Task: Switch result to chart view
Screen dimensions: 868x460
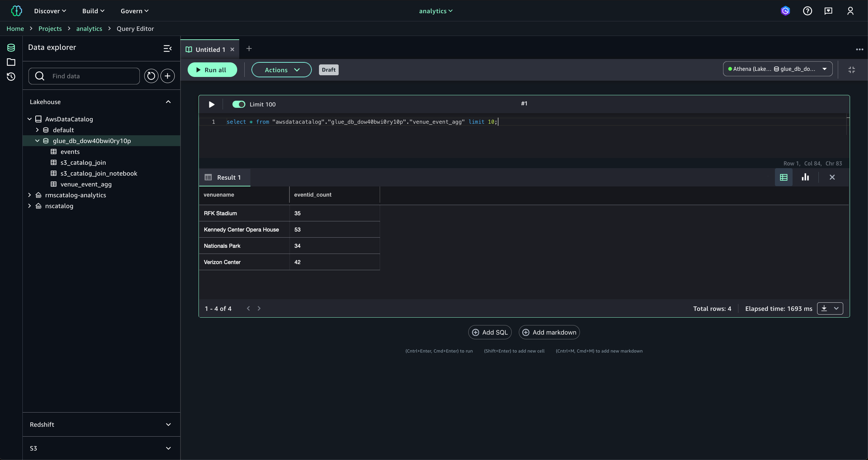Action: coord(805,177)
